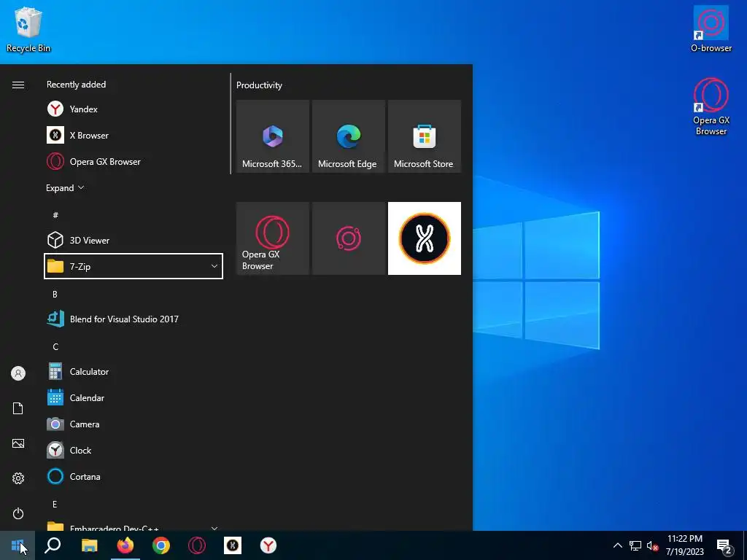Open Documents from Start sidebar

[18, 408]
